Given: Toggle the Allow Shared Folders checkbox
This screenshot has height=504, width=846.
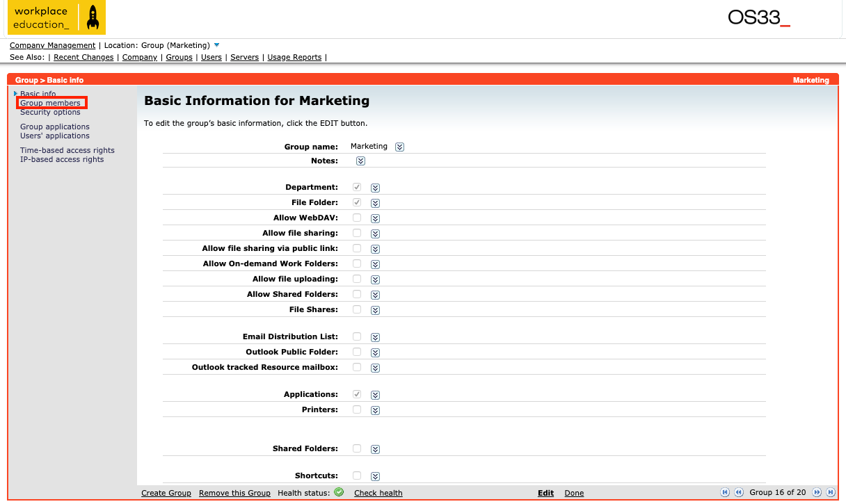Looking at the screenshot, I should (357, 294).
